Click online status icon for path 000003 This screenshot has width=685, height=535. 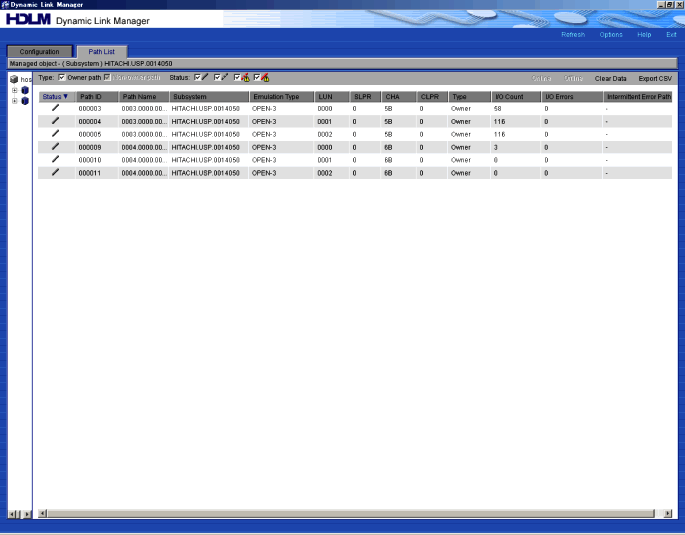click(55, 108)
